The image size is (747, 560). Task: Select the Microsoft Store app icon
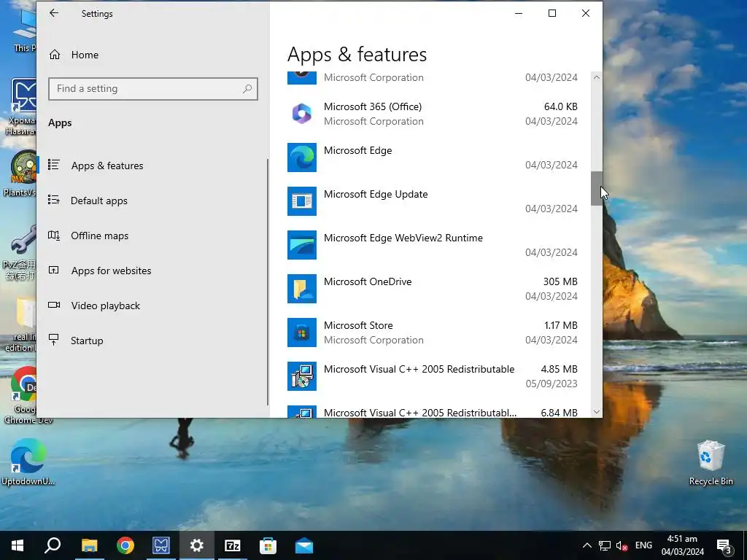301,332
